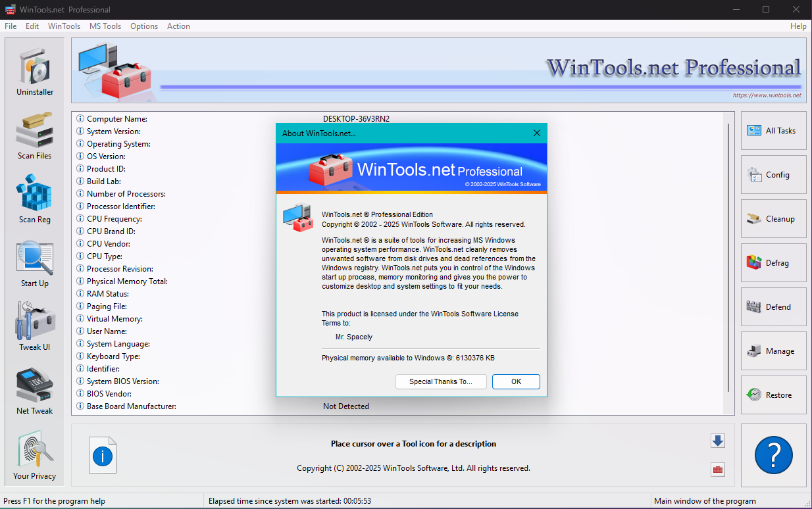This screenshot has height=509, width=812.
Task: Click the Computer Name info icon
Action: (80, 119)
